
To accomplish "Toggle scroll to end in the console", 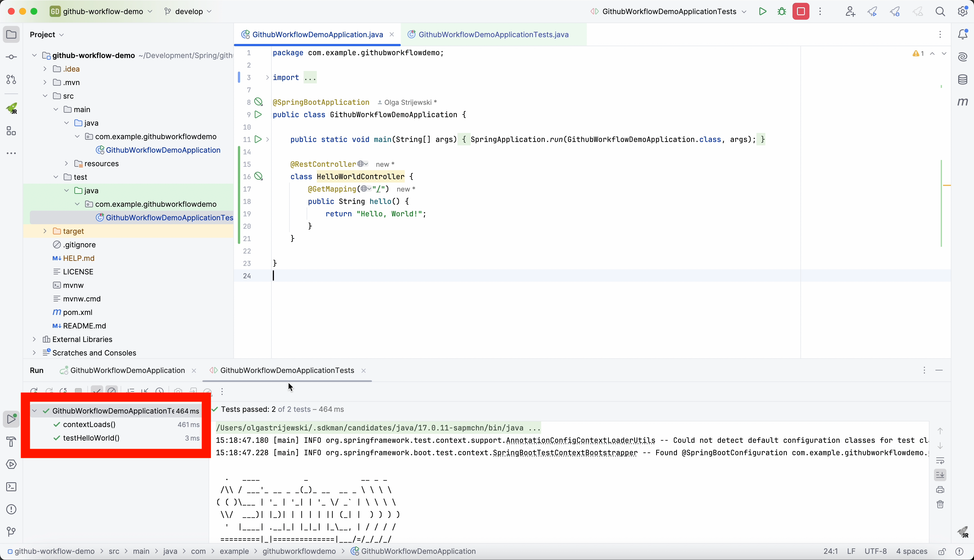I will [940, 475].
